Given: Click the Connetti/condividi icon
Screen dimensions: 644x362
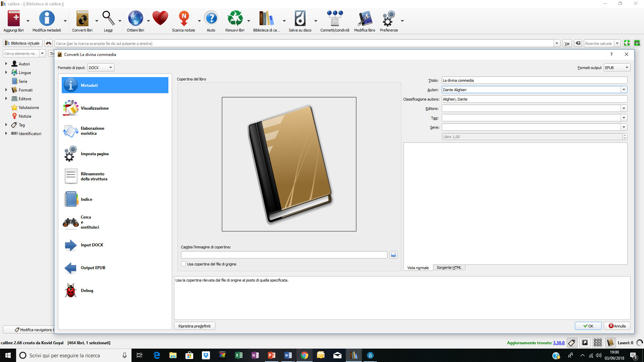Looking at the screenshot, I should point(335,18).
